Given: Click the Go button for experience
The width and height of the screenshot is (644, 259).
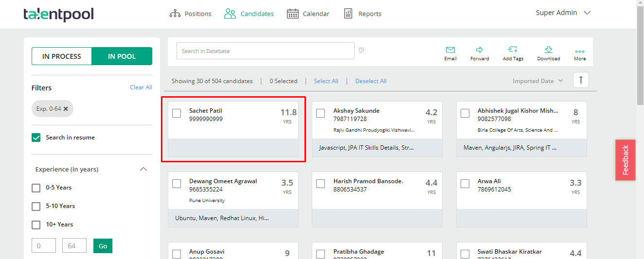Looking at the screenshot, I should (103, 246).
